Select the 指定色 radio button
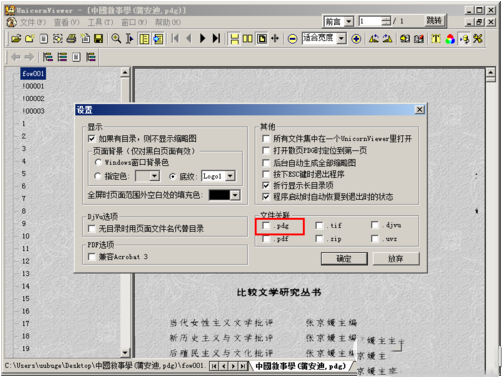The width and height of the screenshot is (502, 378). tap(98, 176)
